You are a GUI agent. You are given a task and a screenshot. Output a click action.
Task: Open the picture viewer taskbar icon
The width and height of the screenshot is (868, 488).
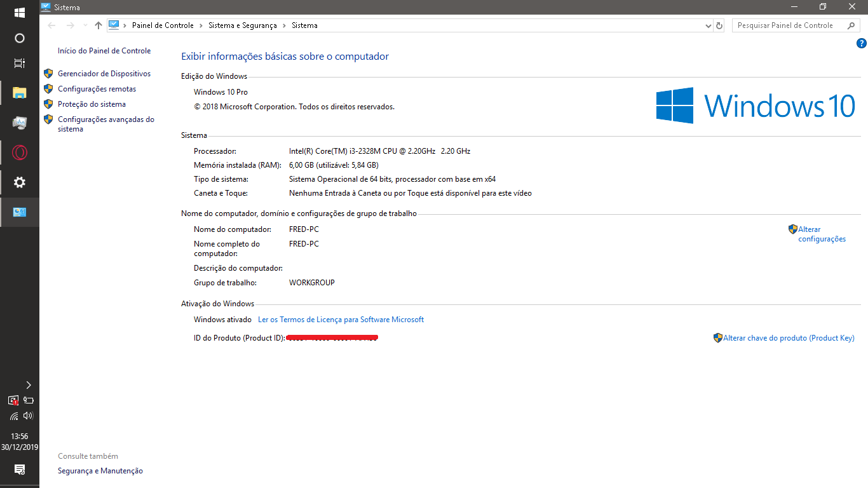point(19,123)
